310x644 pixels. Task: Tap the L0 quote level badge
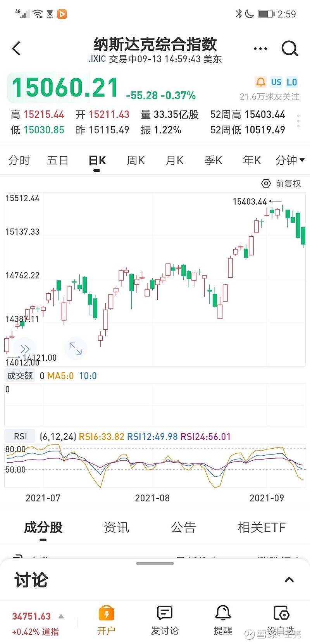(292, 82)
